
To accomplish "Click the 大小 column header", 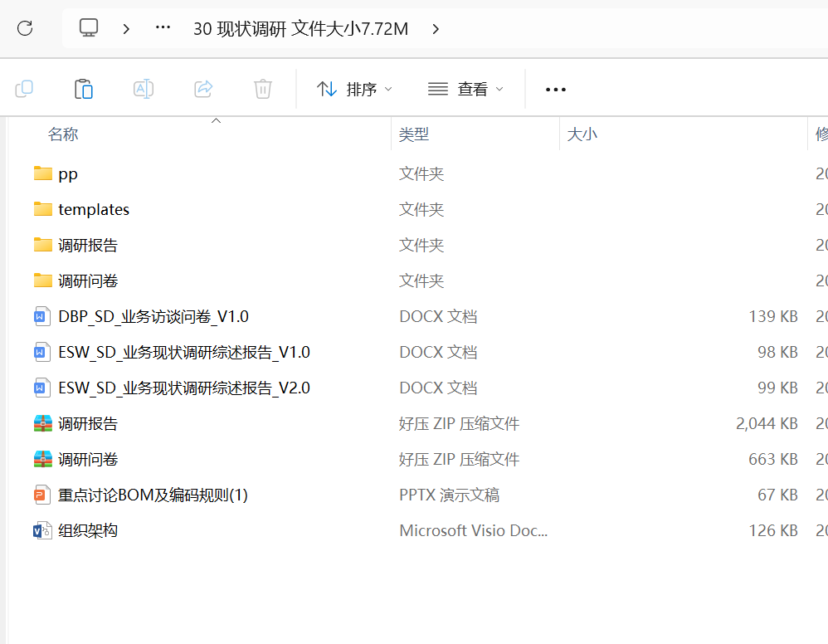I will [x=582, y=134].
